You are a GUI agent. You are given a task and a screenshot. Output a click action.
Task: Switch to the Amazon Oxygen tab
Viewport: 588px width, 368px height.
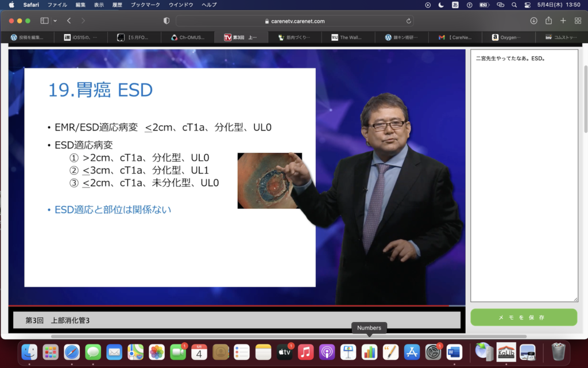(x=508, y=37)
